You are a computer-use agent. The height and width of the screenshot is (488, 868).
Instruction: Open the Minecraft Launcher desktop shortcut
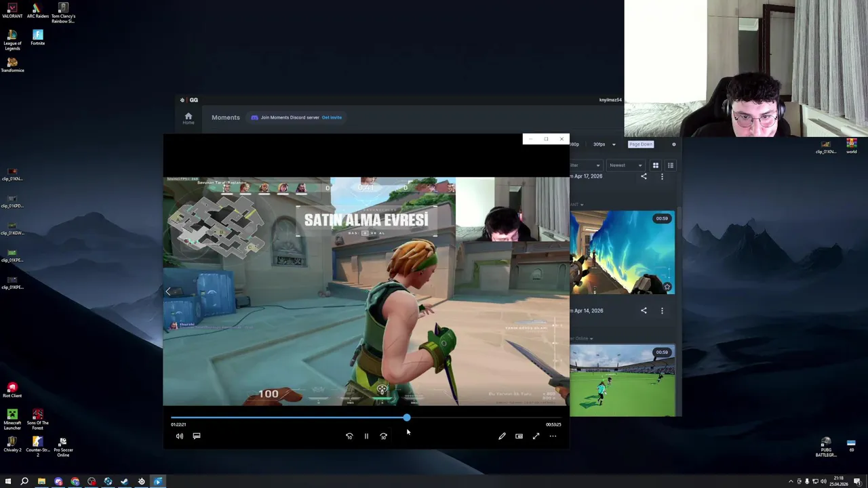(12, 419)
